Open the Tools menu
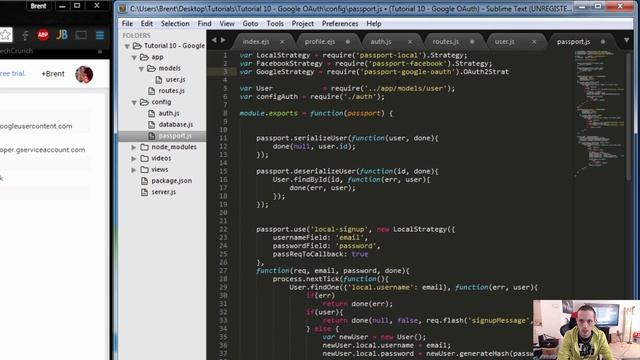Screen dimensions: 640x360 [275, 24]
